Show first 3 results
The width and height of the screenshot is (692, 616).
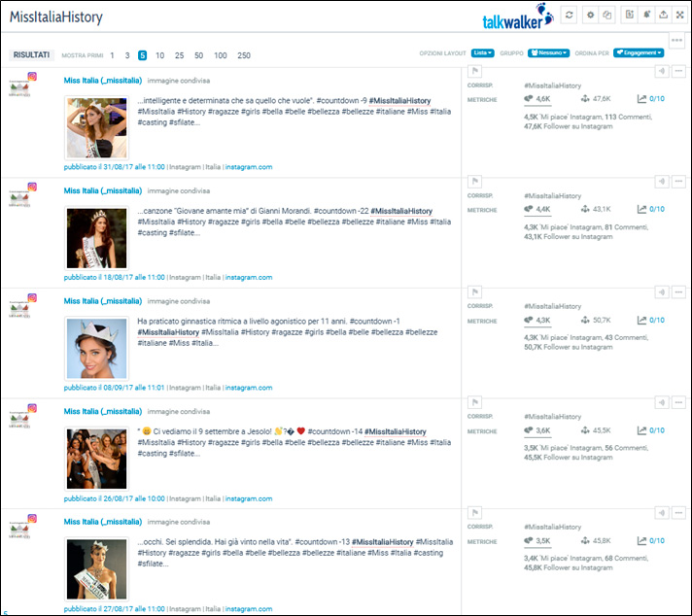pyautogui.click(x=127, y=55)
